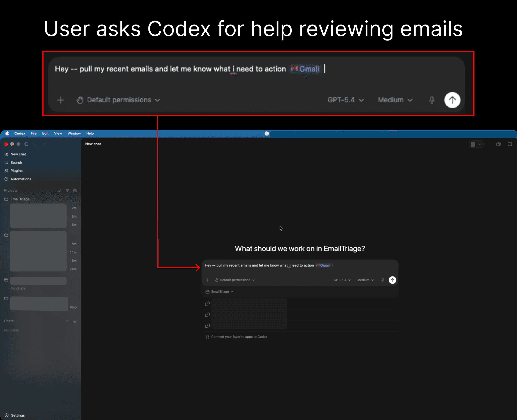
Task: Click the folder icon of the project with 8m–24m chats
Action: point(6,235)
